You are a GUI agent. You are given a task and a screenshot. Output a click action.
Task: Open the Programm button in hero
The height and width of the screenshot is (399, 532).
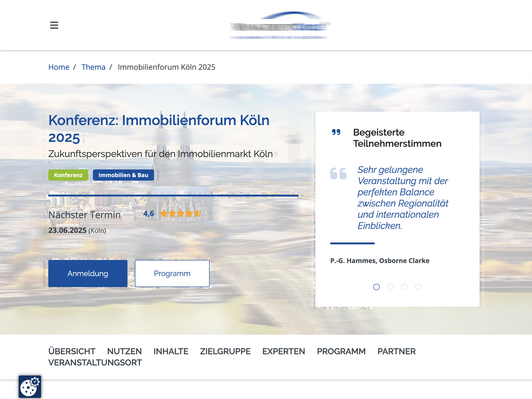pos(172,273)
